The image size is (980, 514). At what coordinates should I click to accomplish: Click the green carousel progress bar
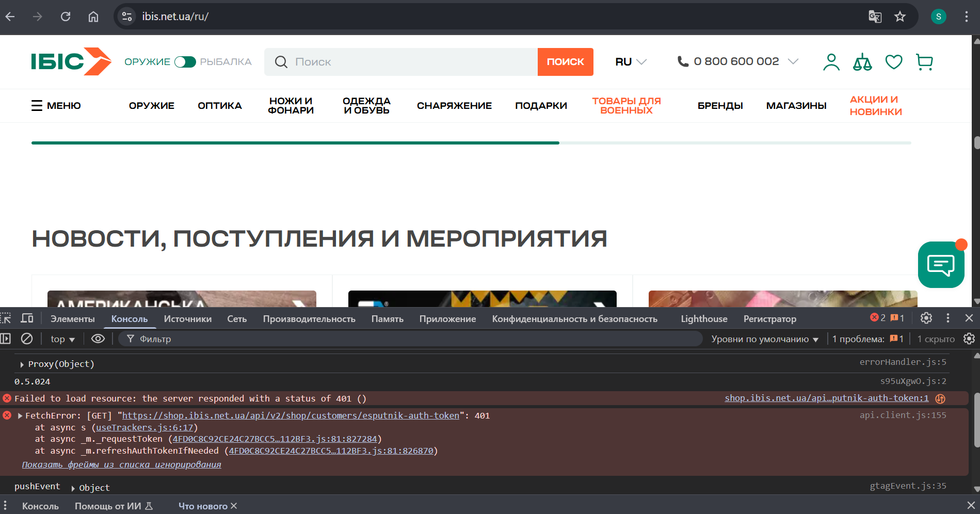(295, 143)
